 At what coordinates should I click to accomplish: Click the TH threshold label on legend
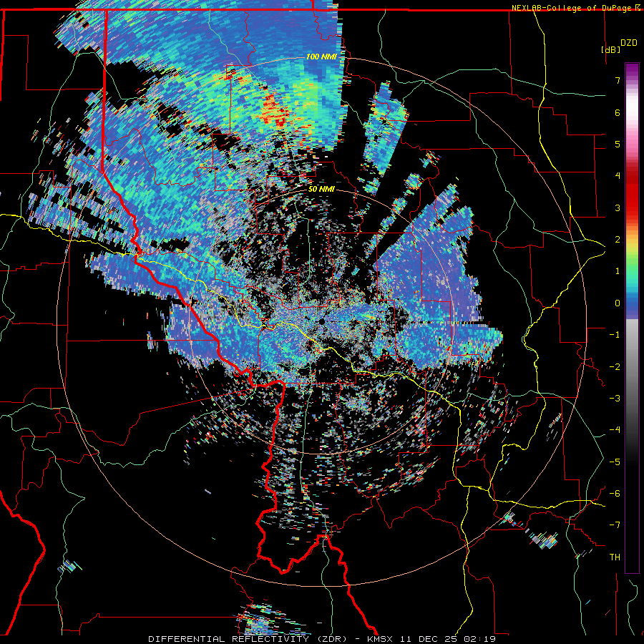[x=615, y=557]
